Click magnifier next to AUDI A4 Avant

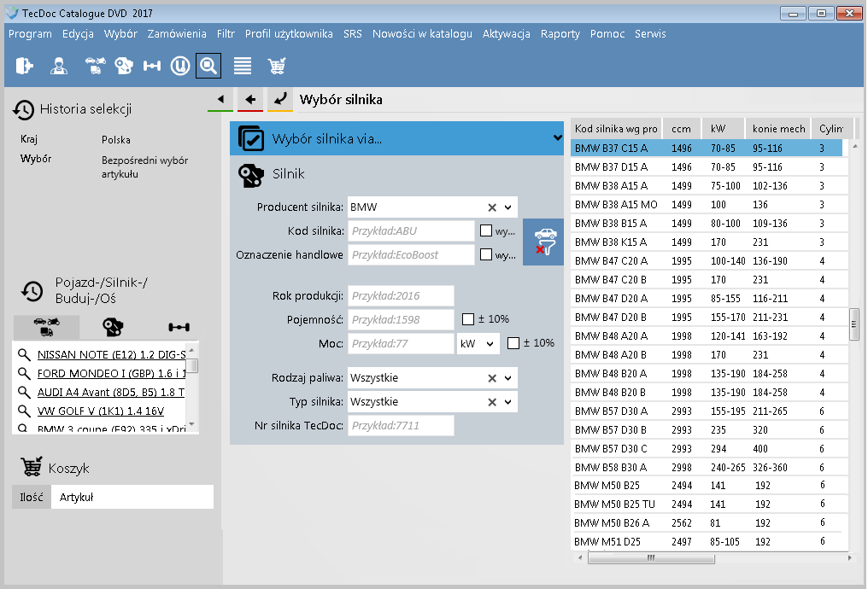point(24,392)
